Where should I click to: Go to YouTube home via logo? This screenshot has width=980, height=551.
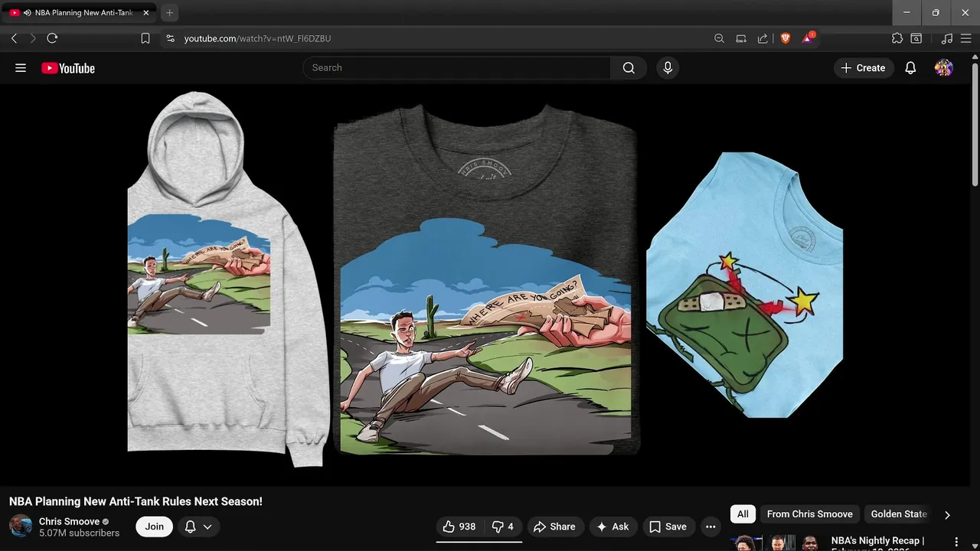pos(68,68)
